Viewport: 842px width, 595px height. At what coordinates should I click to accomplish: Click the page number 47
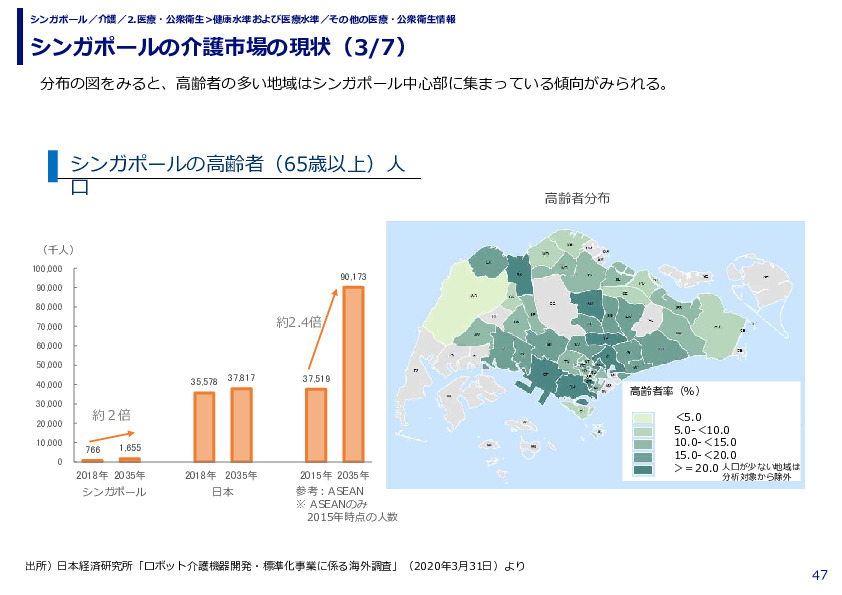coord(819,575)
